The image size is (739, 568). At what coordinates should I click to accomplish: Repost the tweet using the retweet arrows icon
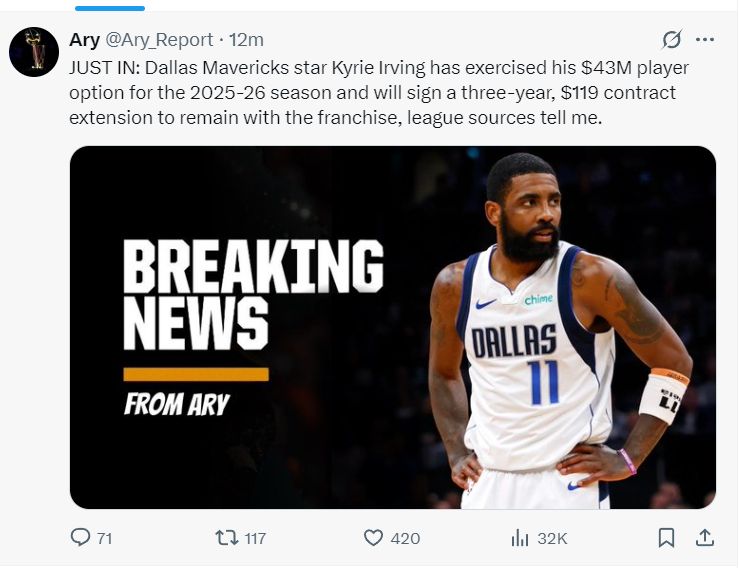click(x=227, y=537)
